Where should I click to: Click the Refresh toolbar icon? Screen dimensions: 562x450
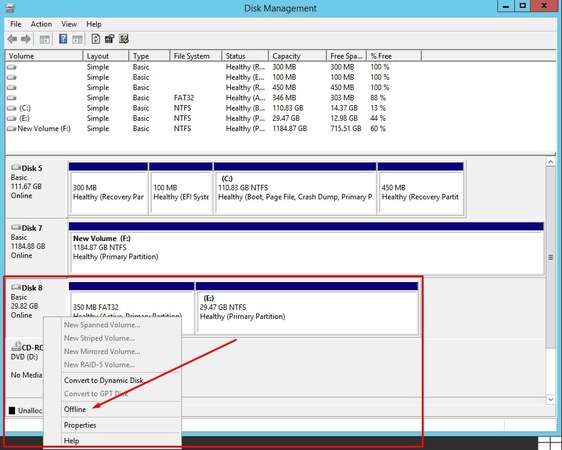click(95, 39)
